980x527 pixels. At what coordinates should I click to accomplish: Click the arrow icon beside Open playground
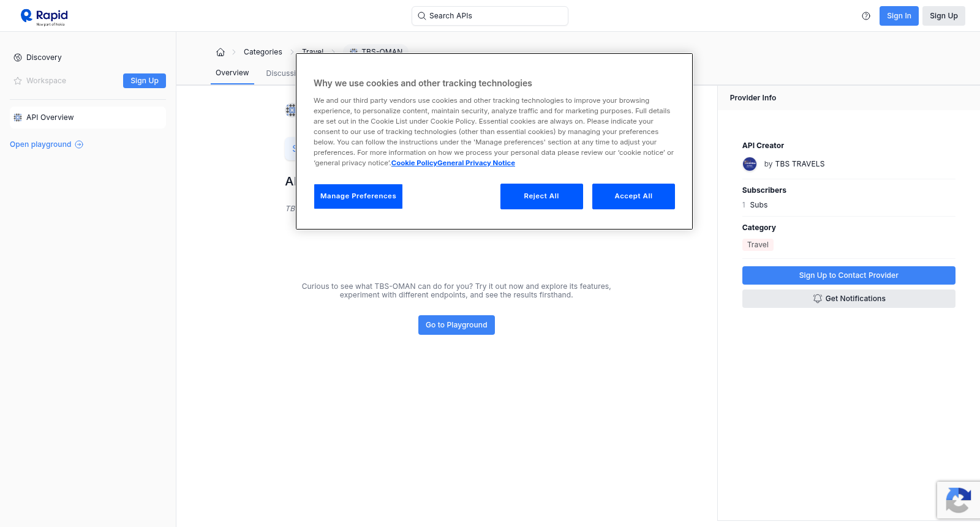tap(79, 144)
